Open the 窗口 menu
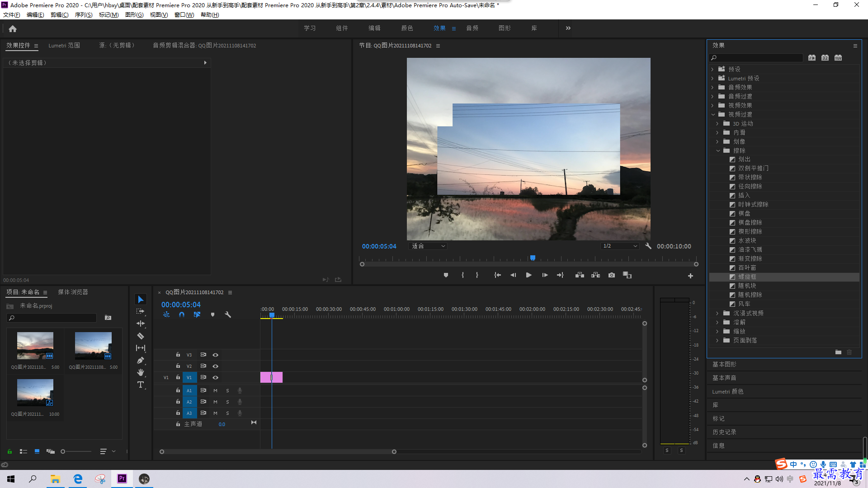The width and height of the screenshot is (868, 488). pos(184,15)
